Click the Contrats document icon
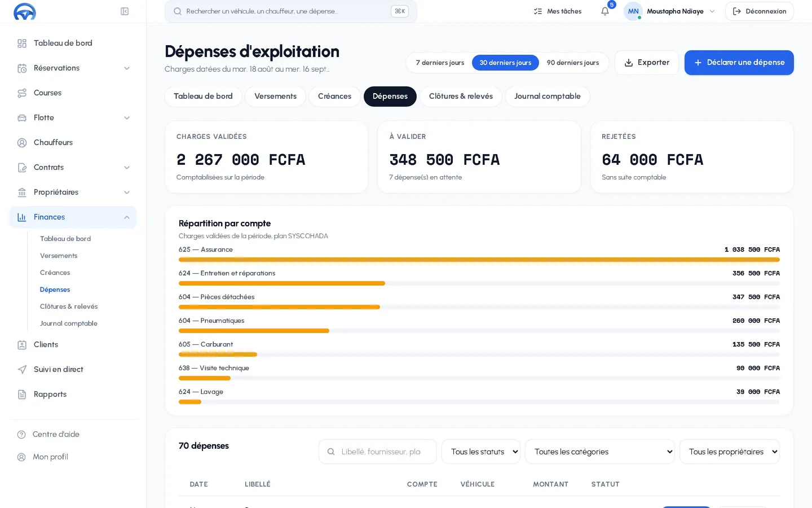812x508 pixels. tap(22, 168)
